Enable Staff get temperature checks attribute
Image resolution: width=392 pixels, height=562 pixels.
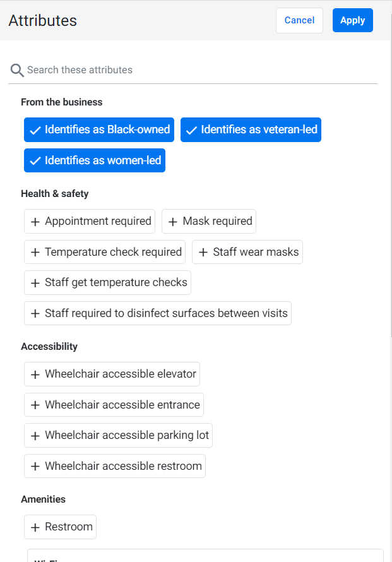(x=107, y=283)
